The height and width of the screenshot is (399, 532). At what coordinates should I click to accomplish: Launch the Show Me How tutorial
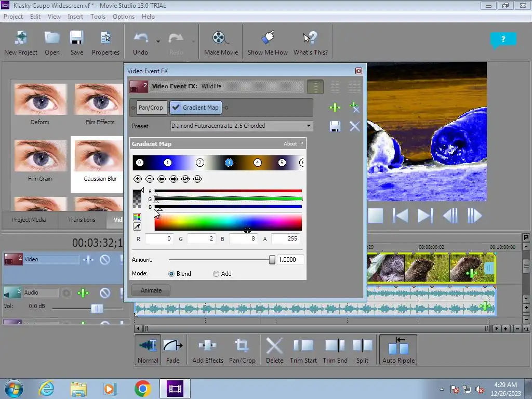pos(268,43)
